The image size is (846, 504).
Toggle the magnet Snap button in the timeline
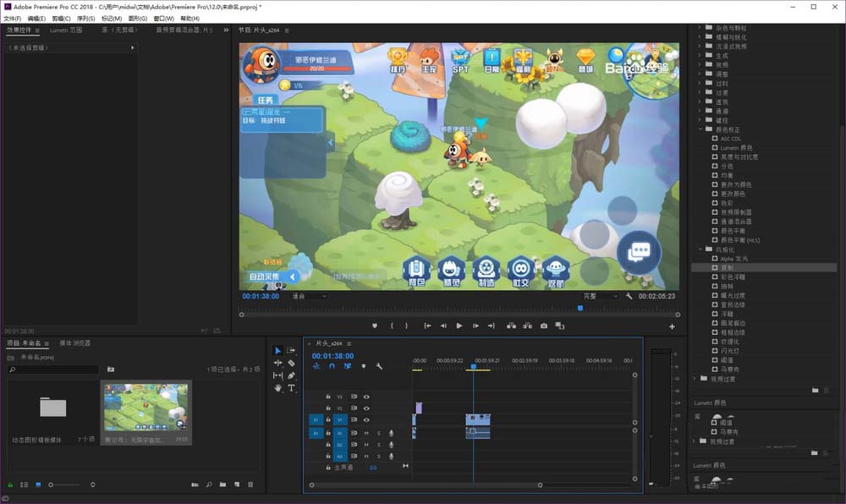(332, 366)
